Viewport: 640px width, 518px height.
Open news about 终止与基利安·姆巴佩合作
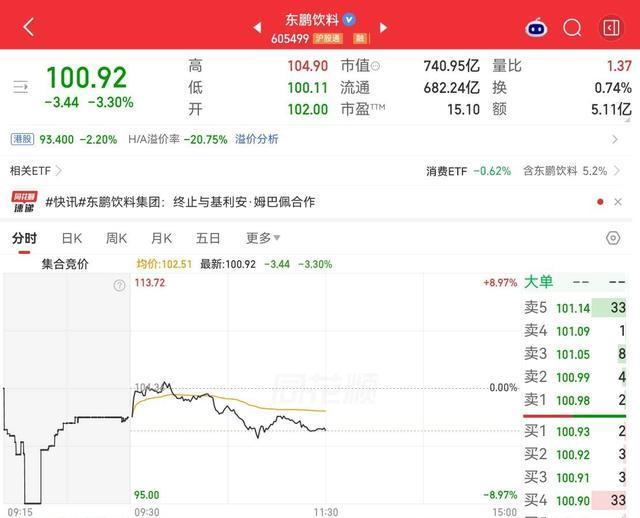pos(180,202)
